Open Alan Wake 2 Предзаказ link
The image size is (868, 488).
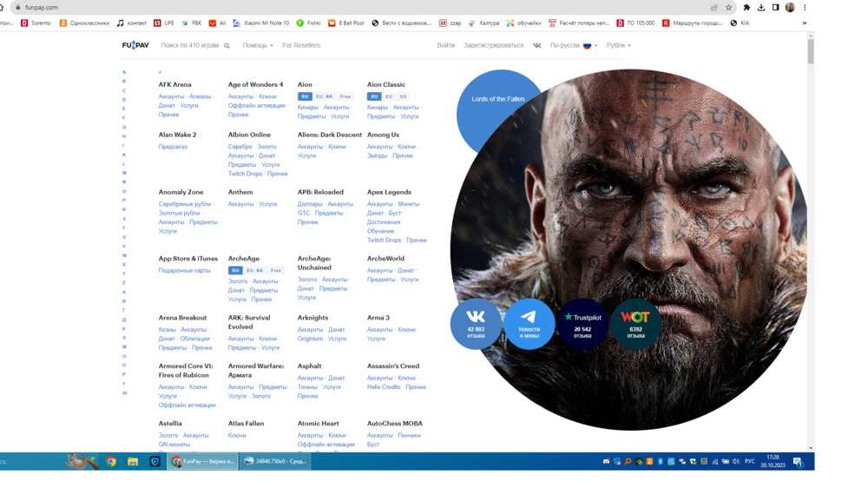tap(173, 147)
